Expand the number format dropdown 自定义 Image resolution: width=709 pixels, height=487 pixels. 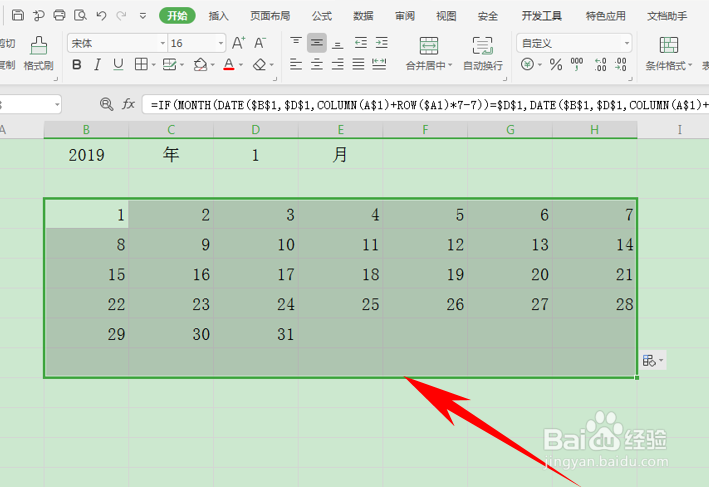[x=574, y=43]
